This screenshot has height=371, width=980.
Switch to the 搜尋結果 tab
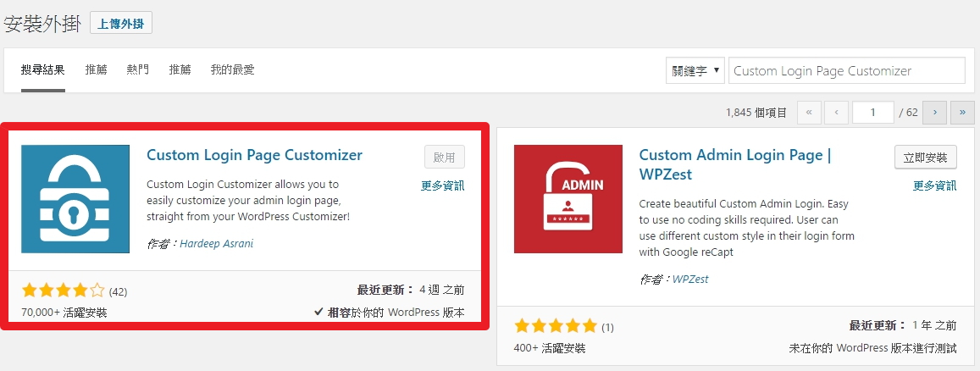tap(43, 69)
